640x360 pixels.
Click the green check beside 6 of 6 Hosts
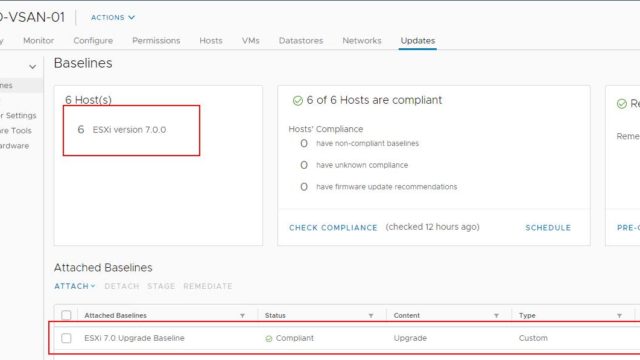coord(298,100)
